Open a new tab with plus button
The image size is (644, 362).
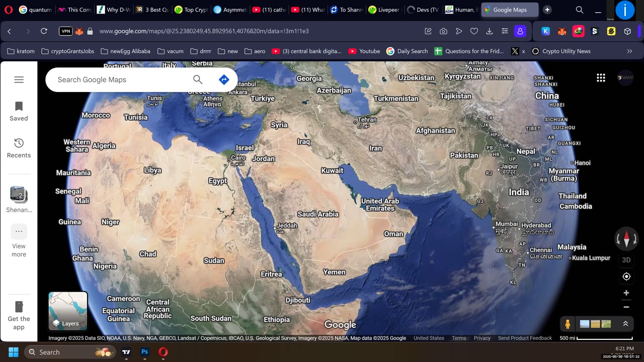[x=547, y=10]
